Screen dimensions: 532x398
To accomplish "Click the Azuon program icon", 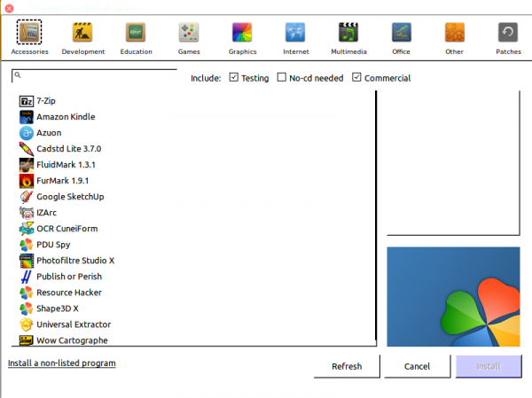I will 27,133.
